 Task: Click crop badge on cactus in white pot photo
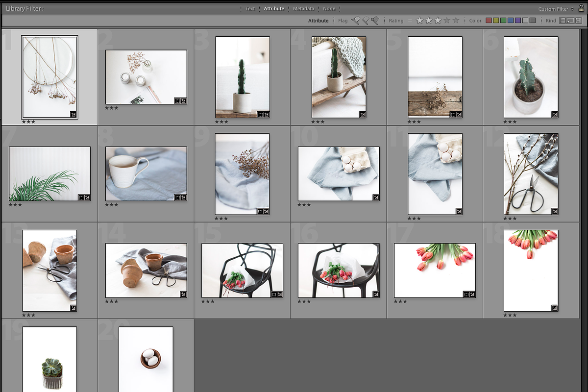[x=260, y=115]
